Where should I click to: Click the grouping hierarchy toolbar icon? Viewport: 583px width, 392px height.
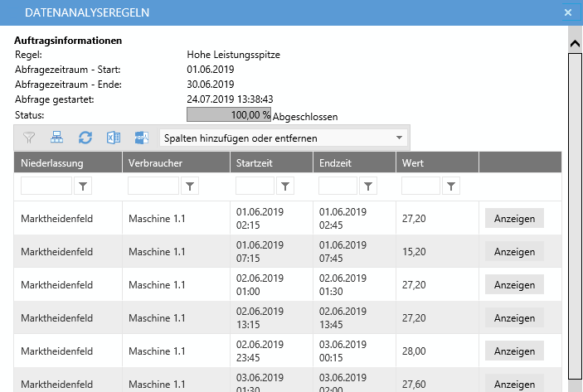56,138
